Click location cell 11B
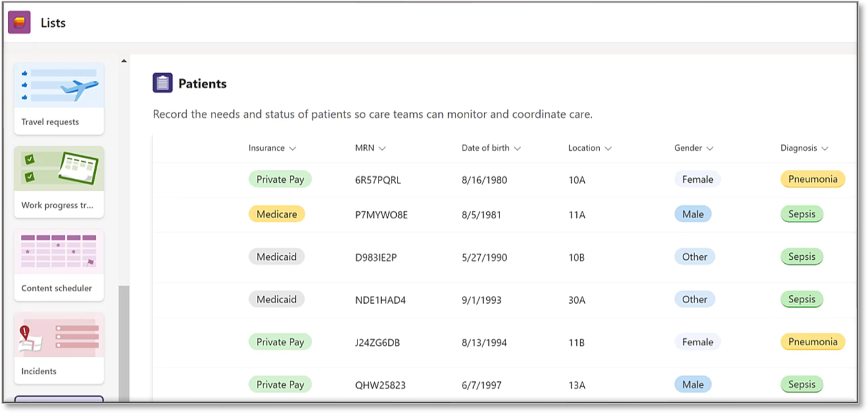The height and width of the screenshot is (413, 868). [x=576, y=343]
